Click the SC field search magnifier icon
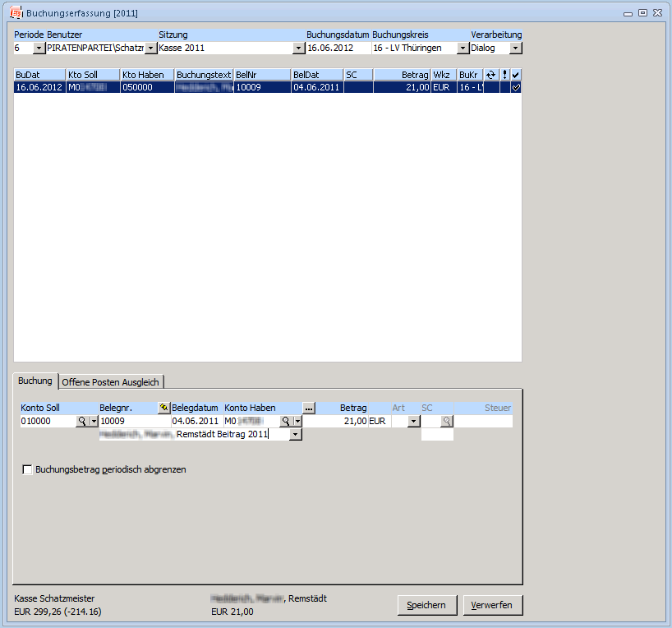Screen dimensions: 672x628 446,421
